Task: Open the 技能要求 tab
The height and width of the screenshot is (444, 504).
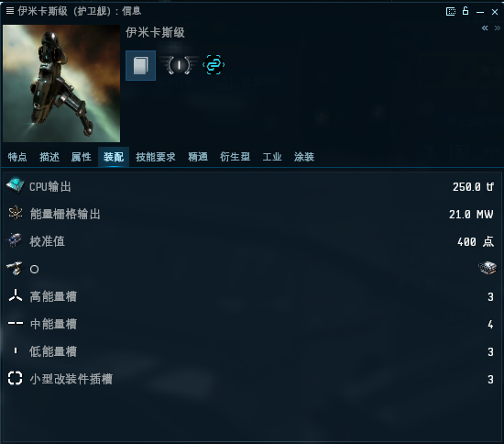Action: [156, 157]
